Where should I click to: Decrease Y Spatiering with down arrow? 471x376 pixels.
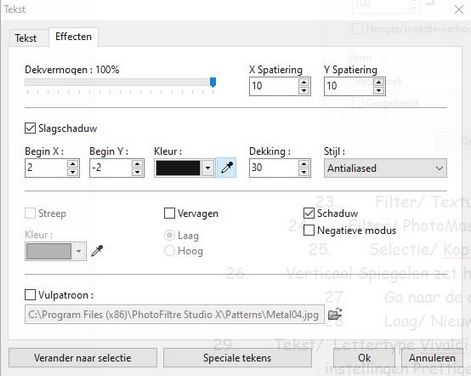[x=378, y=90]
